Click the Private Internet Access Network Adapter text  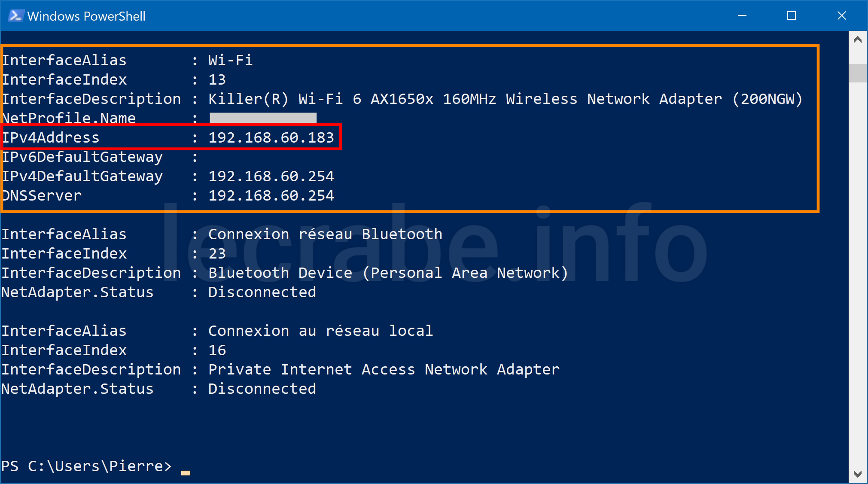pyautogui.click(x=384, y=369)
